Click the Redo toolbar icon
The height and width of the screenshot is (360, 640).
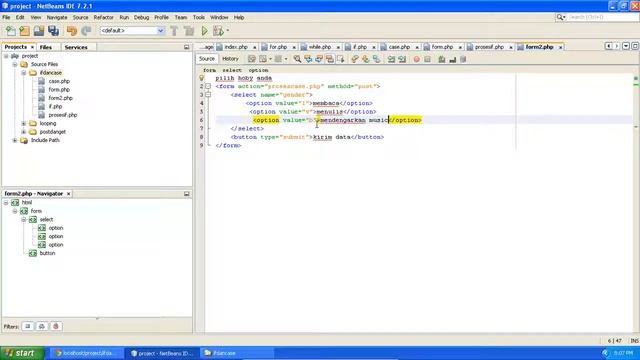tap(86, 31)
